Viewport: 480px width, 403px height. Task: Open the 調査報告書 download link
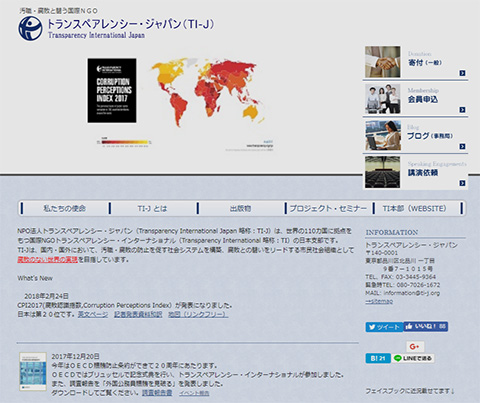[157, 393]
